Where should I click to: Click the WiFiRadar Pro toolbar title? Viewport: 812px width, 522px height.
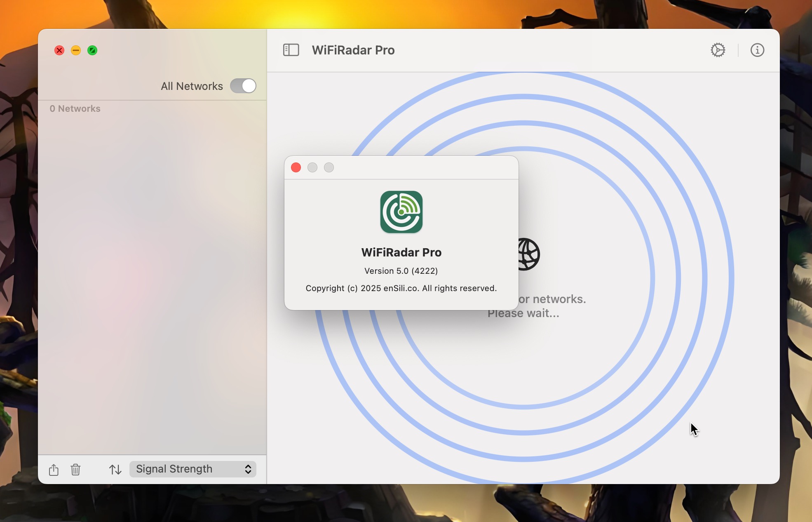353,50
